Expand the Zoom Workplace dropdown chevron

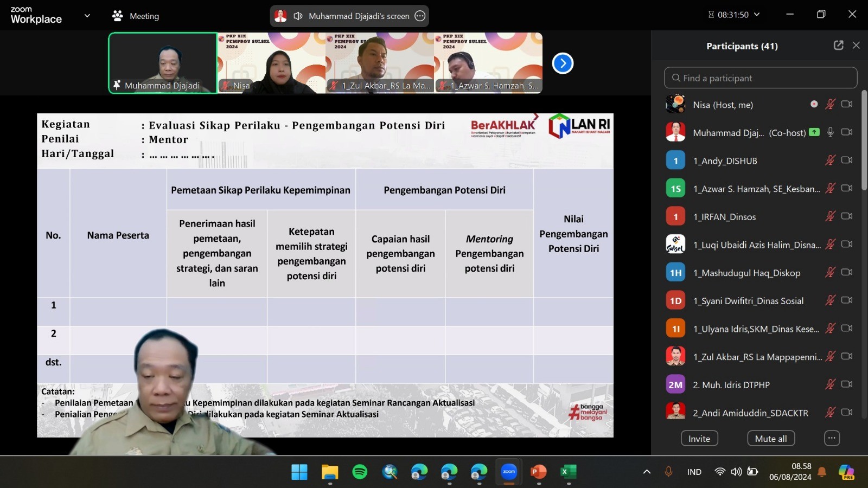(x=87, y=16)
